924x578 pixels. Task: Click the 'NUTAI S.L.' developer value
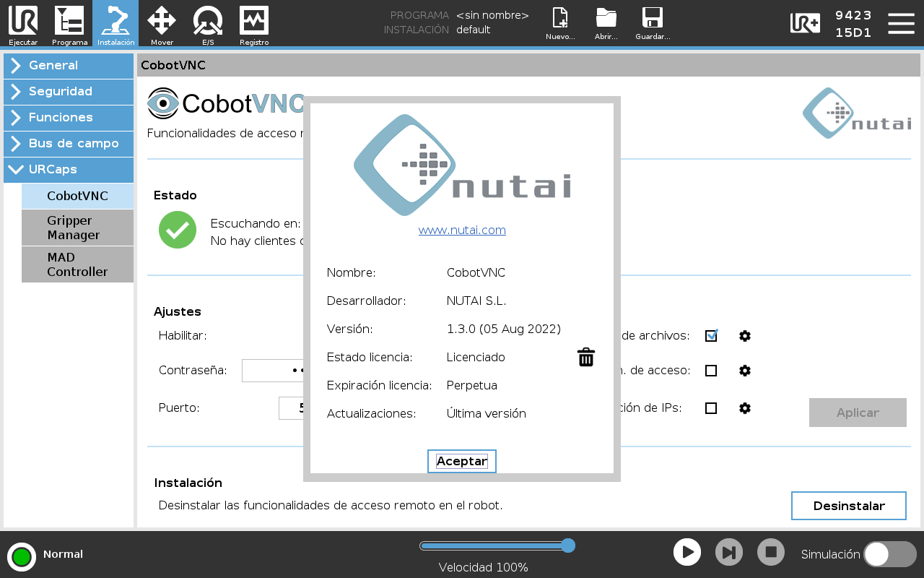click(x=476, y=301)
